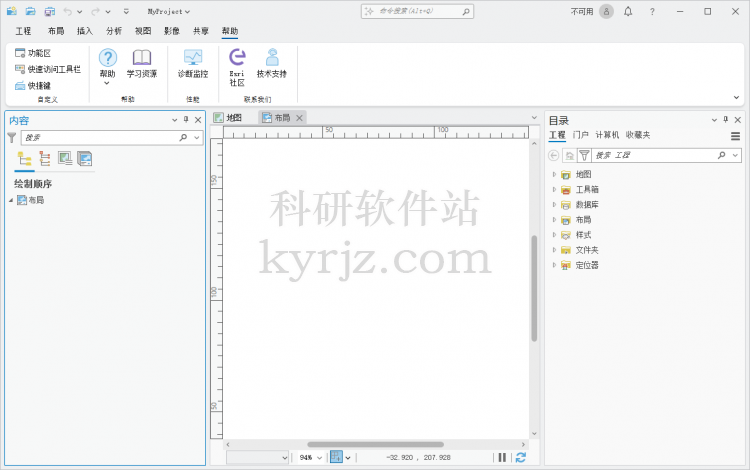The width and height of the screenshot is (750, 470).
Task: Collapse the 布局 node in Contents tree
Action: (11, 200)
